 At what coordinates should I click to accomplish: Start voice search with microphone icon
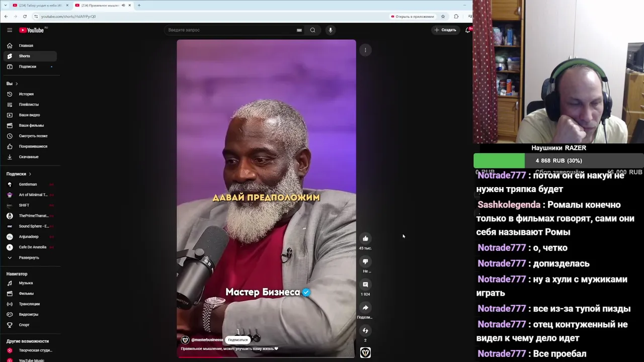point(331,30)
